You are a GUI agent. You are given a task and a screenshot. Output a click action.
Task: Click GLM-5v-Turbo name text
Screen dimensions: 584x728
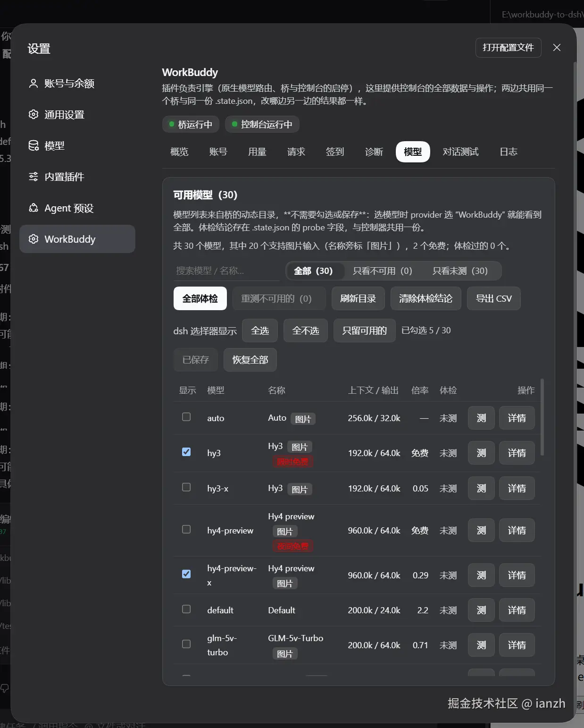[x=296, y=638]
